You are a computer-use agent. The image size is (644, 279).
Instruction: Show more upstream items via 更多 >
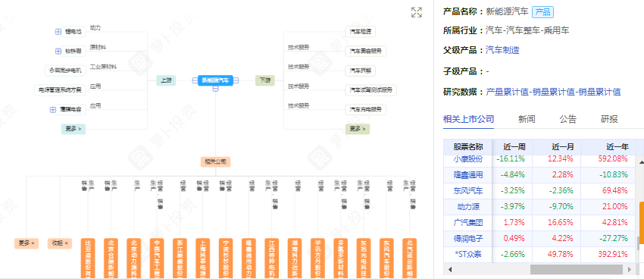pos(73,129)
